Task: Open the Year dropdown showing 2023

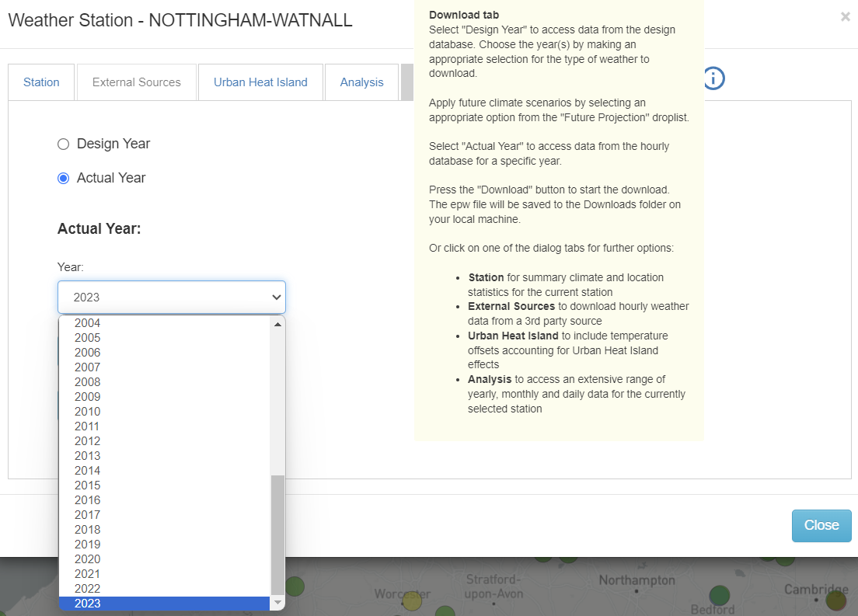Action: (x=172, y=297)
